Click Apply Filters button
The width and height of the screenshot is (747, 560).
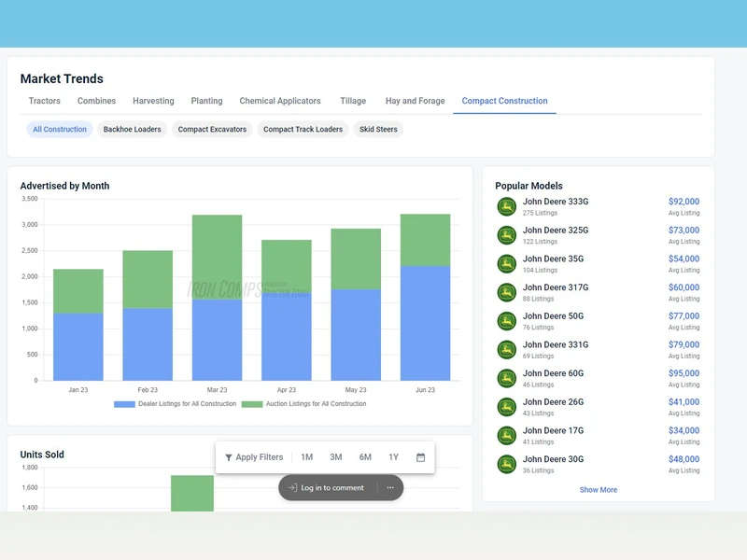pos(254,457)
